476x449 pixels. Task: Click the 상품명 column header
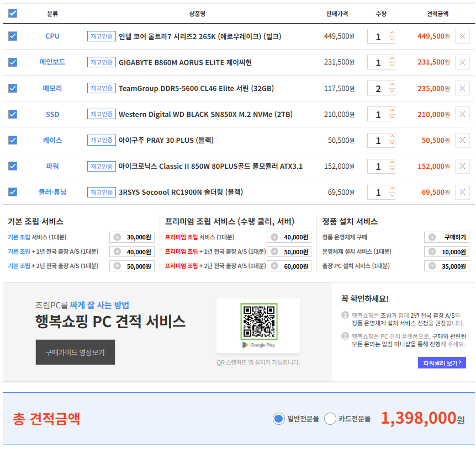[x=197, y=14]
